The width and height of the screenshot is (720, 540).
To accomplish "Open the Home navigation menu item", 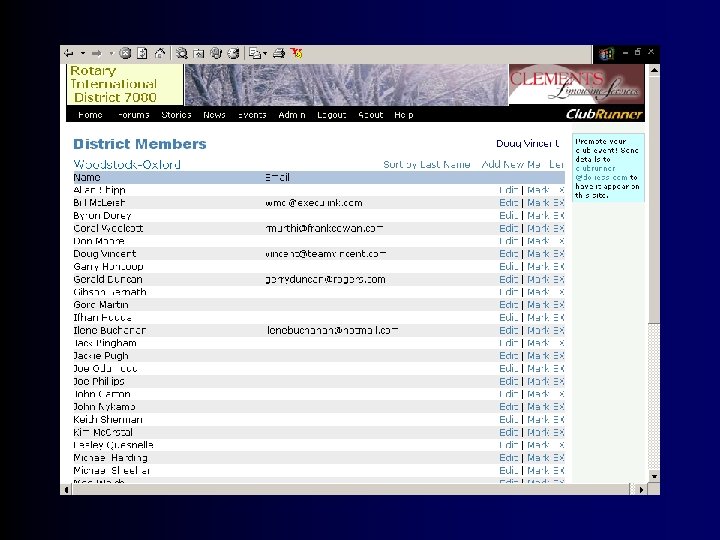I will [90, 115].
